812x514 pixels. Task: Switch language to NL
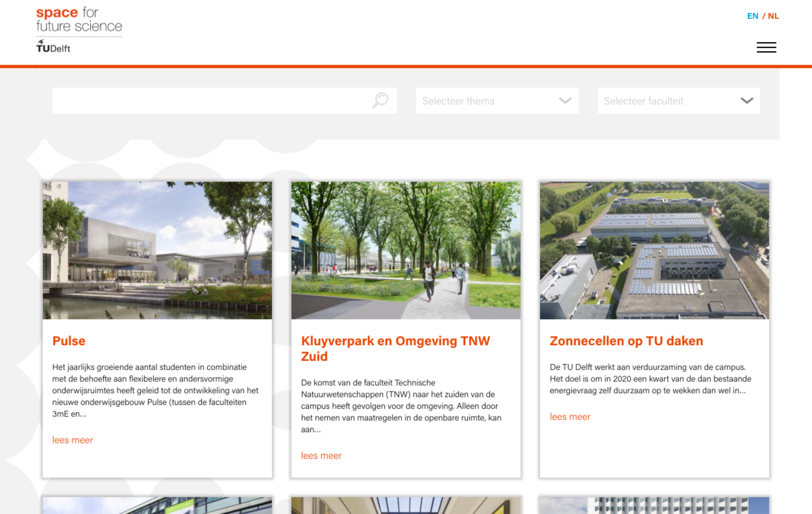coord(773,16)
